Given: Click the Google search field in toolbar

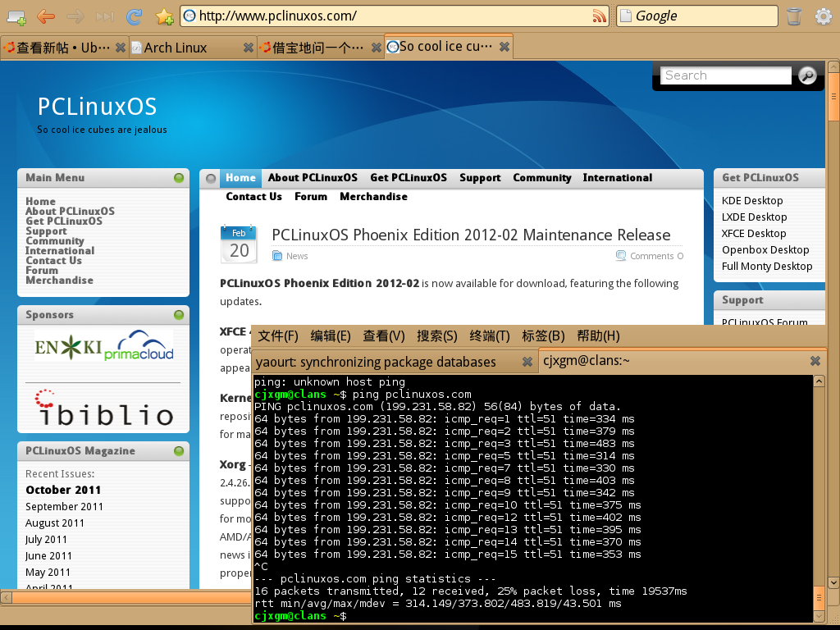Looking at the screenshot, I should pyautogui.click(x=697, y=16).
